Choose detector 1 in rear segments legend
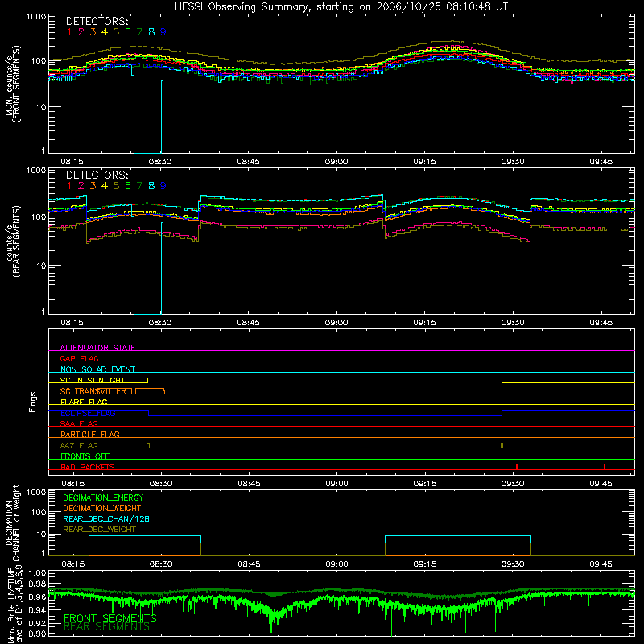Image resolution: width=644 pixels, height=644 pixels. [x=69, y=186]
